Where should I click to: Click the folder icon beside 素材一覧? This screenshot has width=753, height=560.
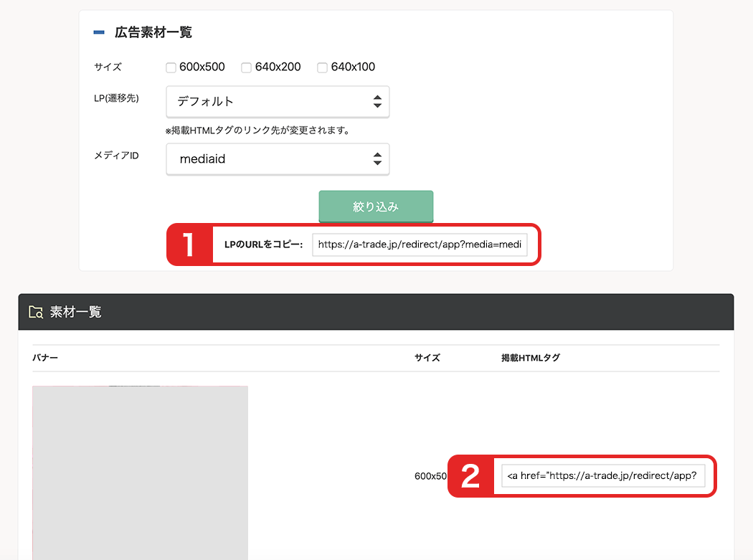tap(36, 312)
